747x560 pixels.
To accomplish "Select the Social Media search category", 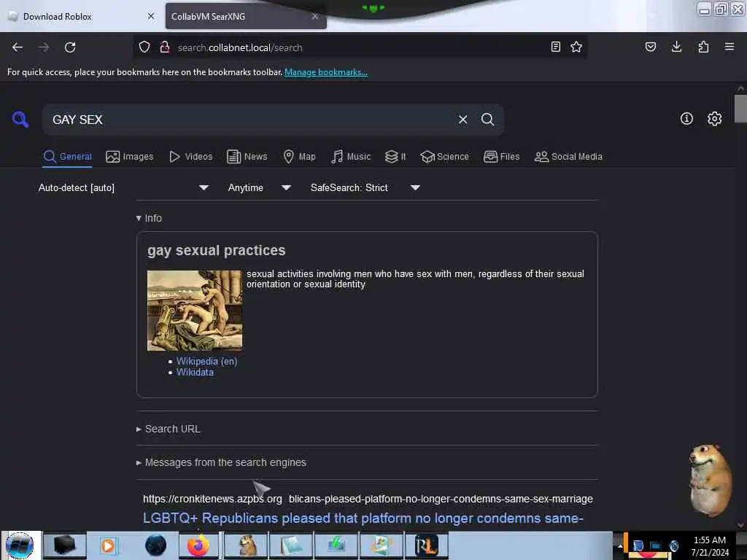I will pos(568,157).
